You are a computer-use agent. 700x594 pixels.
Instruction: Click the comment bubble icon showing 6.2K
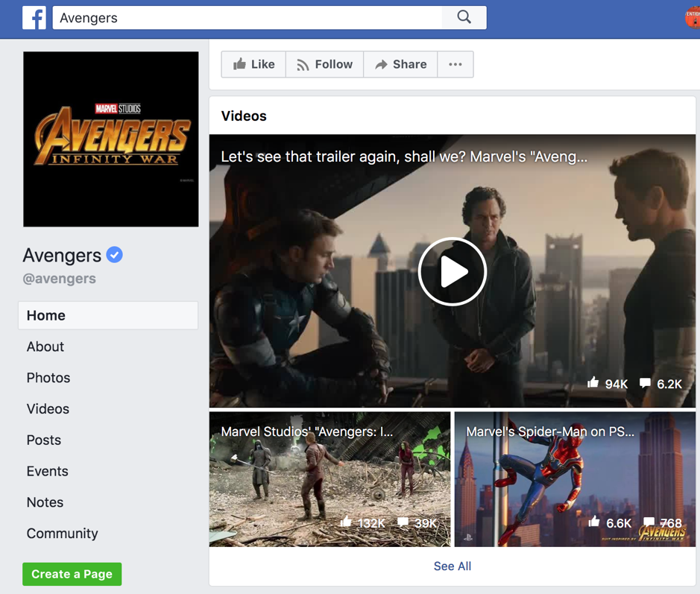point(645,383)
